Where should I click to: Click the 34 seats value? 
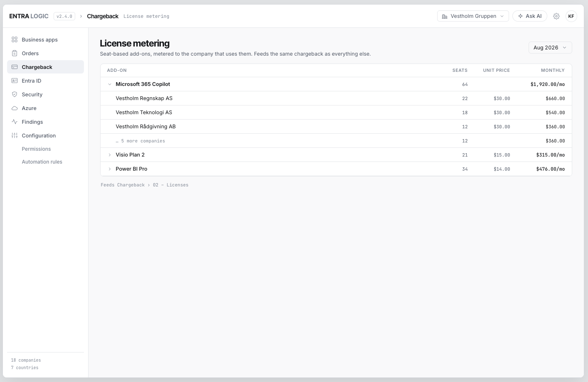(465, 169)
